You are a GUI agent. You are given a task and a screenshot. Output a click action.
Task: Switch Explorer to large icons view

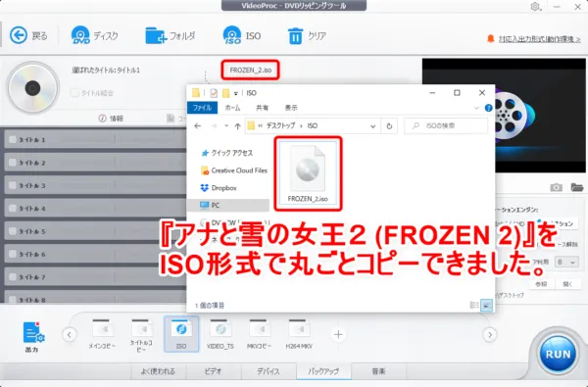(486, 306)
